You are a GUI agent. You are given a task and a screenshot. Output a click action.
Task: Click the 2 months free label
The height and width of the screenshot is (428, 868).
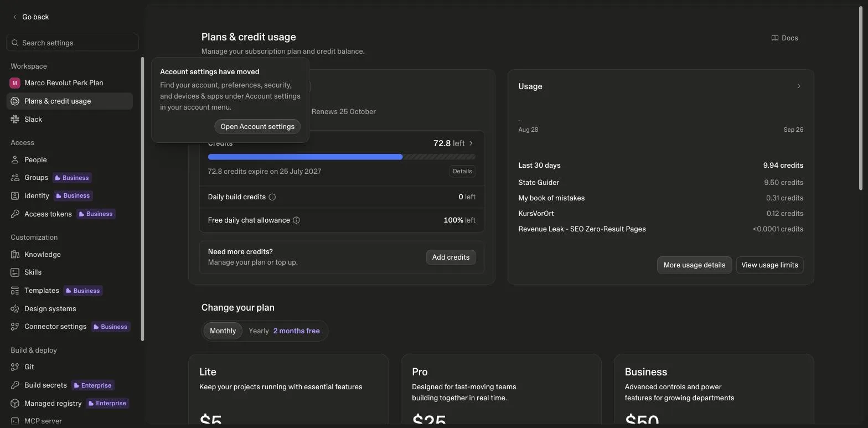(297, 331)
